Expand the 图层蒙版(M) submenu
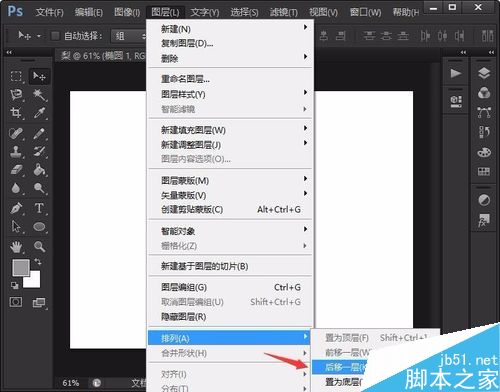Screen dimensions: 500x392 click(x=230, y=180)
